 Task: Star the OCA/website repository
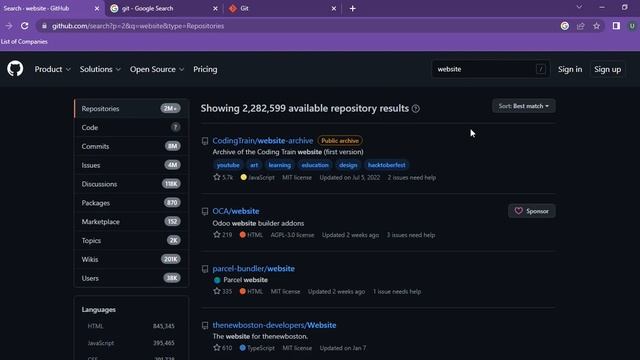tap(217, 235)
